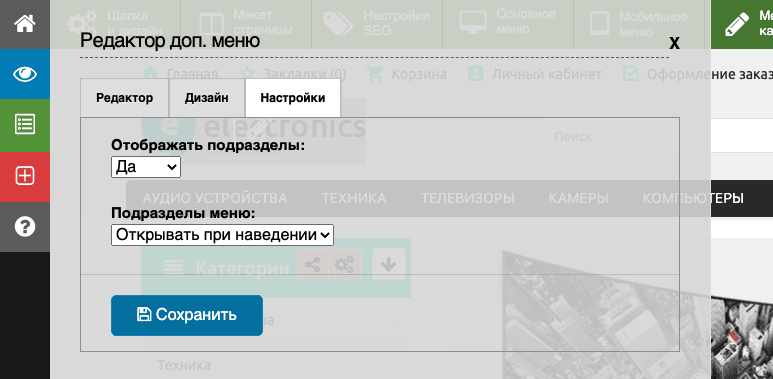Select the Настройки tab

293,98
